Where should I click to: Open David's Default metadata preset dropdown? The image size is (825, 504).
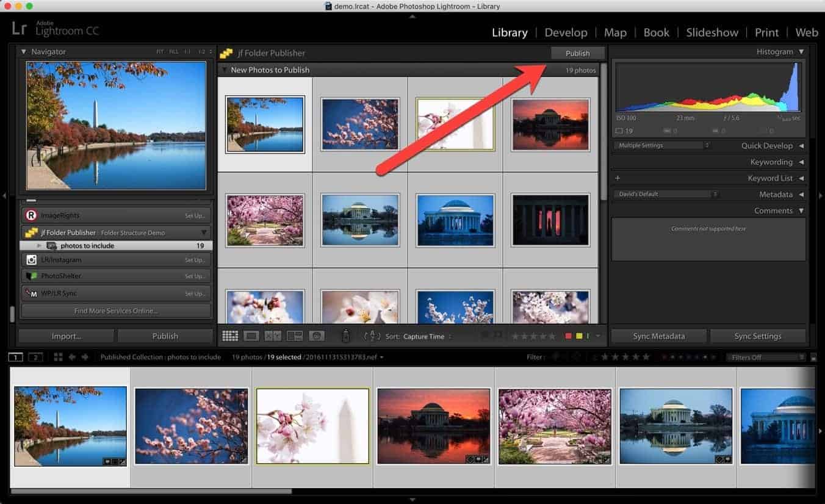(x=666, y=194)
